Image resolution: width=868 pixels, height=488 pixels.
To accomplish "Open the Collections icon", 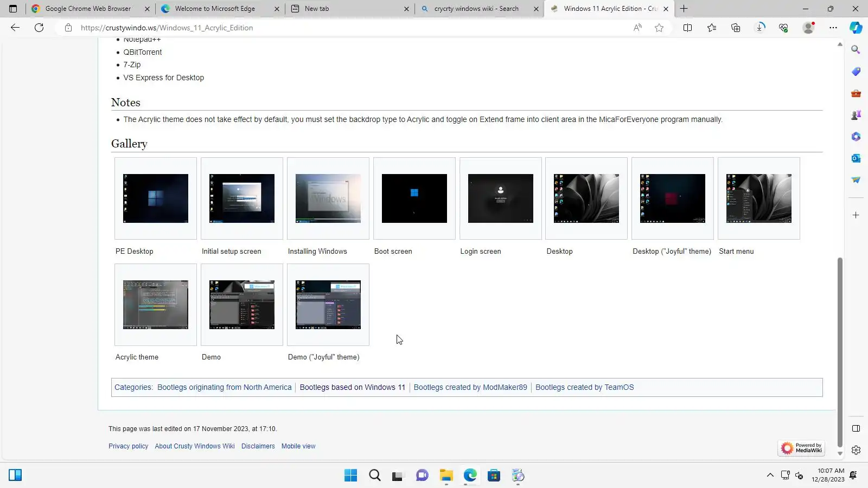I will tap(736, 28).
